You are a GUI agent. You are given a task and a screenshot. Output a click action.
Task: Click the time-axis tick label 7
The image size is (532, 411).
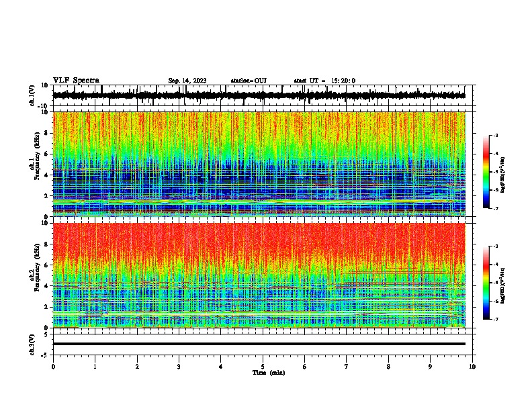[x=347, y=367]
